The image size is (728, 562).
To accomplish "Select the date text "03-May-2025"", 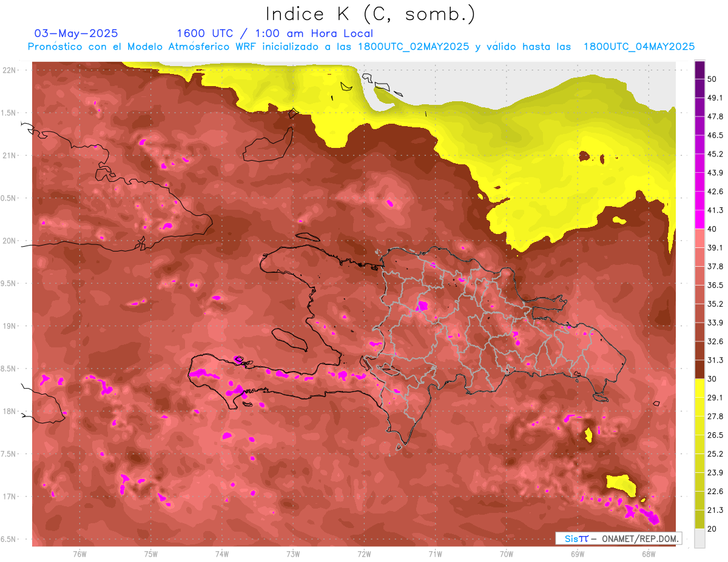I will tap(76, 33).
